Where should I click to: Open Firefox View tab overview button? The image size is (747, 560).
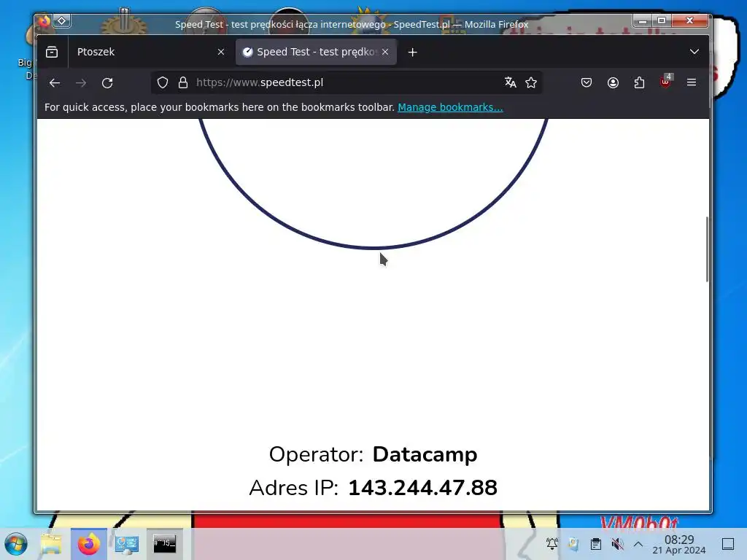tap(52, 52)
